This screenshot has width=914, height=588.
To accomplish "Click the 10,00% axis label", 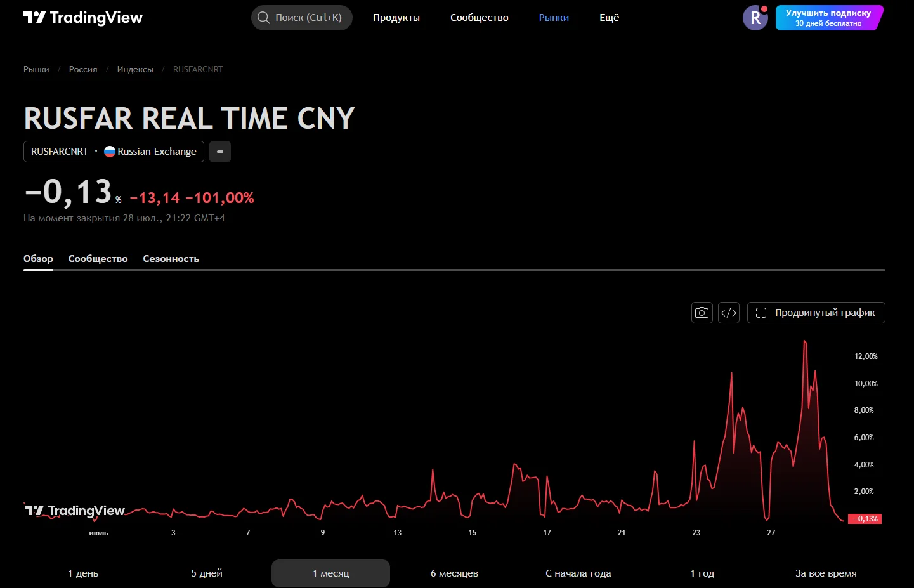I will click(866, 384).
